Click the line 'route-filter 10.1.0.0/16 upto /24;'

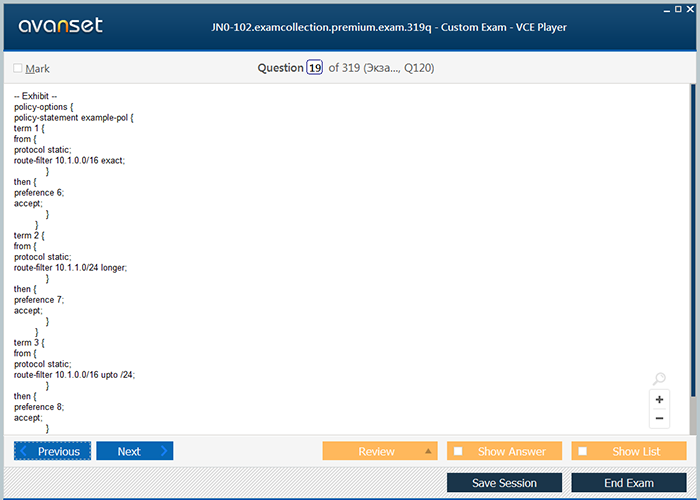(x=74, y=375)
